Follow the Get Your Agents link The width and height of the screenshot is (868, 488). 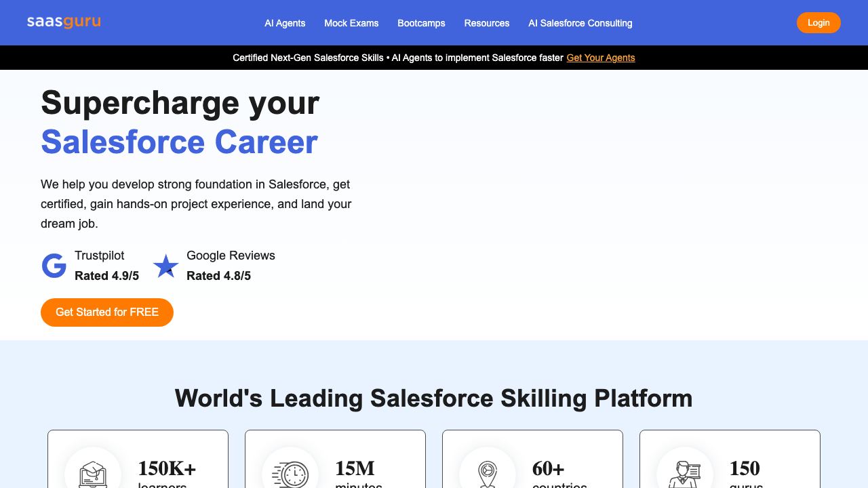coord(601,58)
